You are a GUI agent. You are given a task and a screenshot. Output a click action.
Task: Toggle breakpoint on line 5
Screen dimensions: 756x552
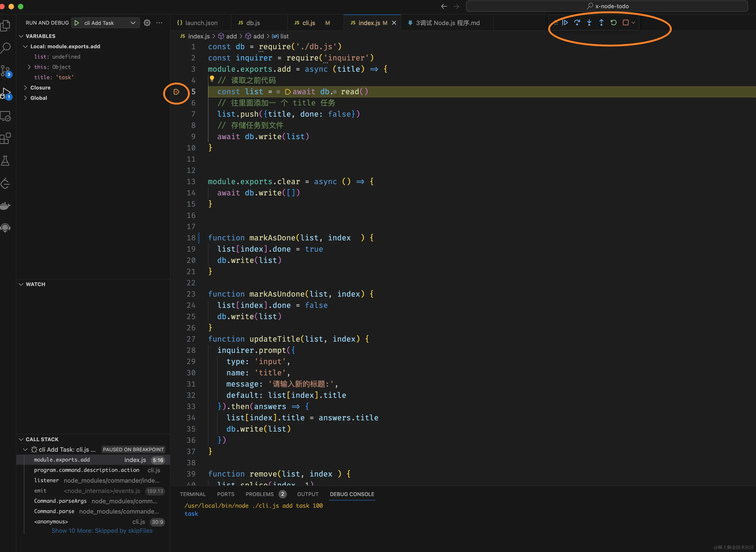[176, 92]
